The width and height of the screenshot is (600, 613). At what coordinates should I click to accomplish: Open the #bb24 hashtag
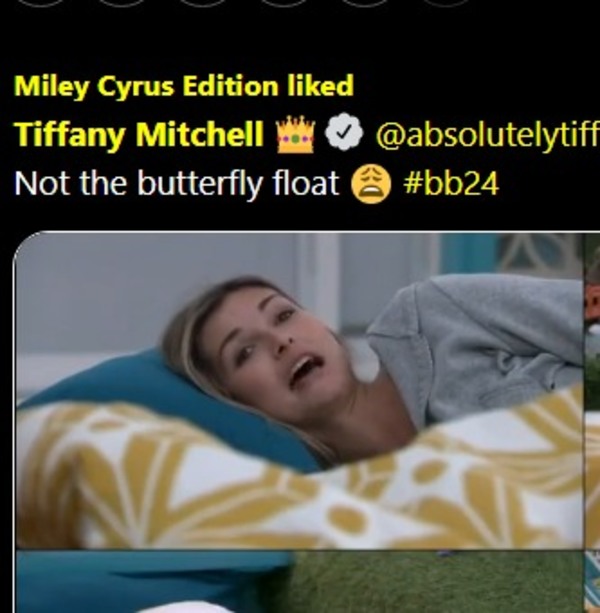[x=451, y=184]
